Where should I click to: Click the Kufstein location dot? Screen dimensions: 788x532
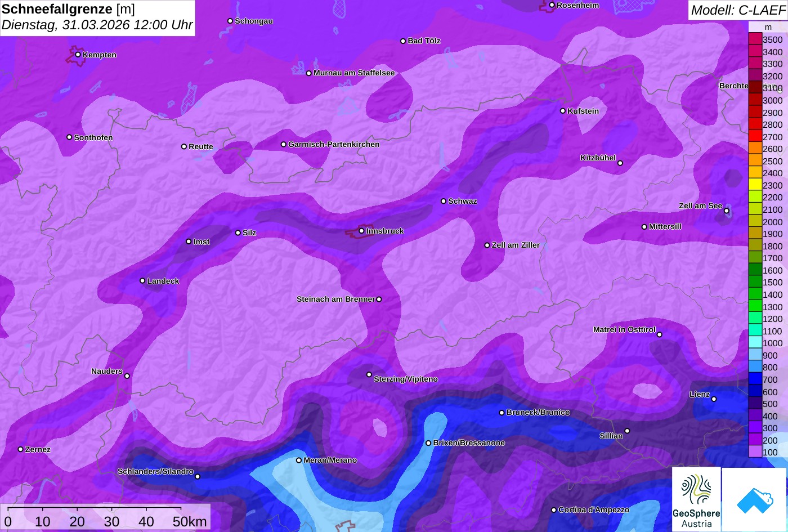[x=562, y=111]
